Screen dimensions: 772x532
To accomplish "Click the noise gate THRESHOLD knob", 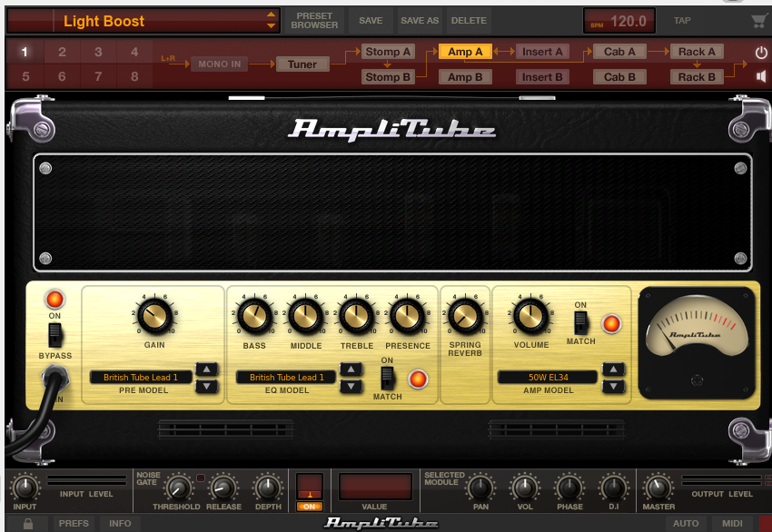I will [x=178, y=488].
